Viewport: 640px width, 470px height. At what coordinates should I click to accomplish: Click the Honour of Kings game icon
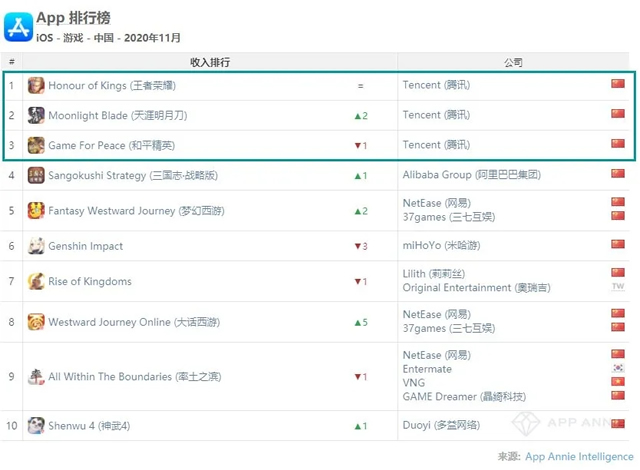[36, 85]
